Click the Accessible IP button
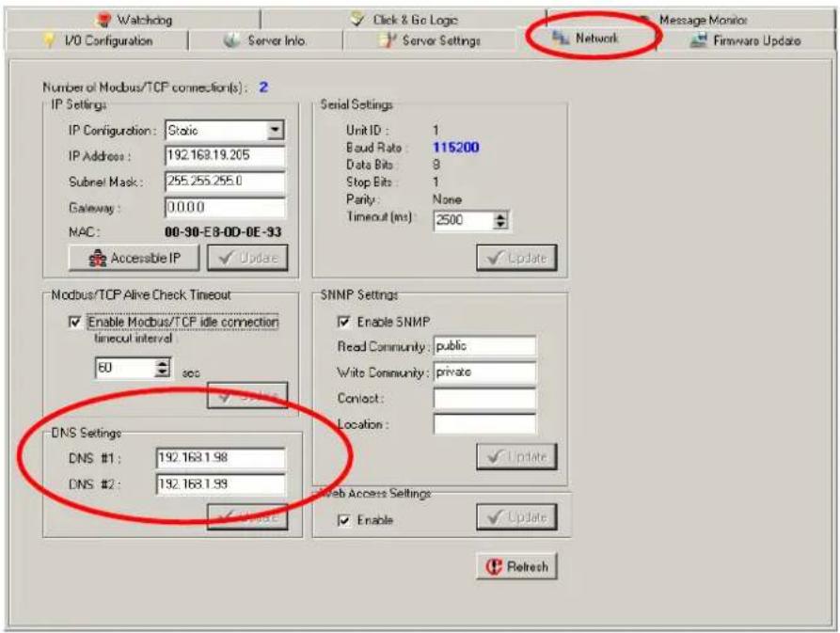Viewport: 840px width, 633px height. 134,259
